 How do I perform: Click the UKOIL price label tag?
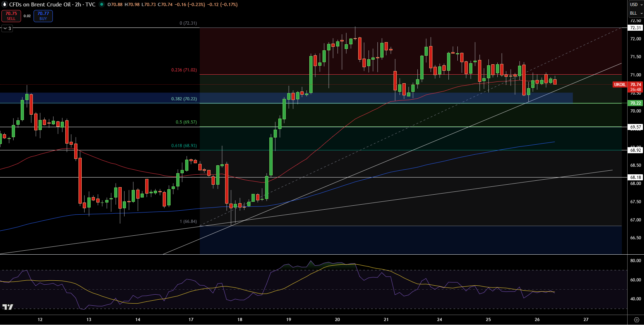click(620, 85)
